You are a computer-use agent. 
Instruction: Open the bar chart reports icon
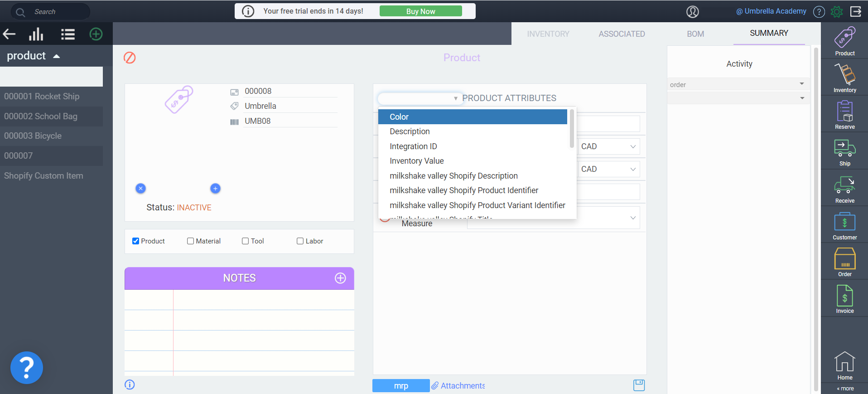pyautogui.click(x=36, y=34)
